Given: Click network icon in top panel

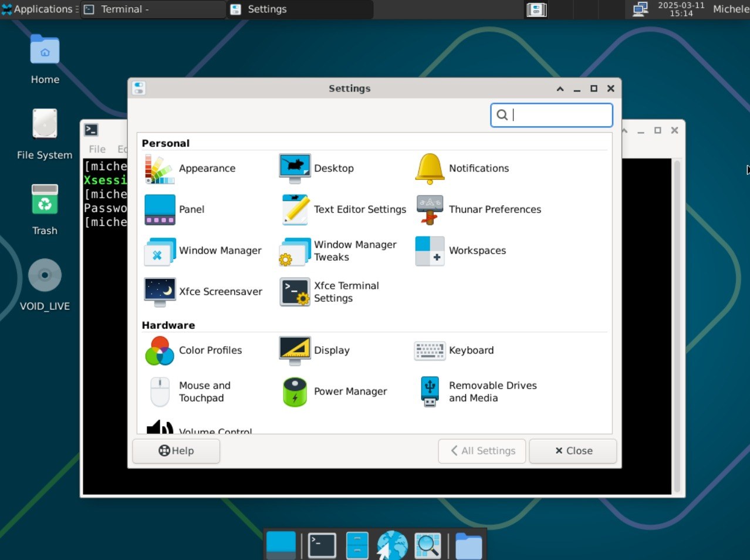Looking at the screenshot, I should click(x=640, y=9).
